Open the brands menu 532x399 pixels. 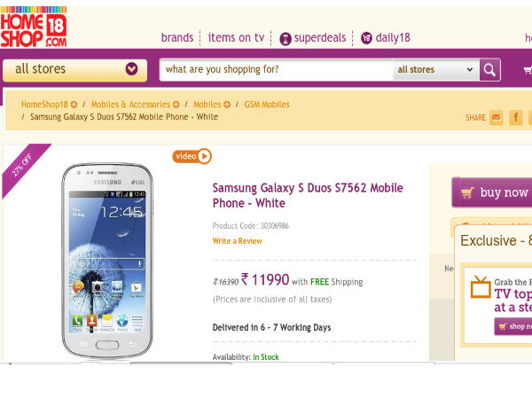pyautogui.click(x=177, y=38)
